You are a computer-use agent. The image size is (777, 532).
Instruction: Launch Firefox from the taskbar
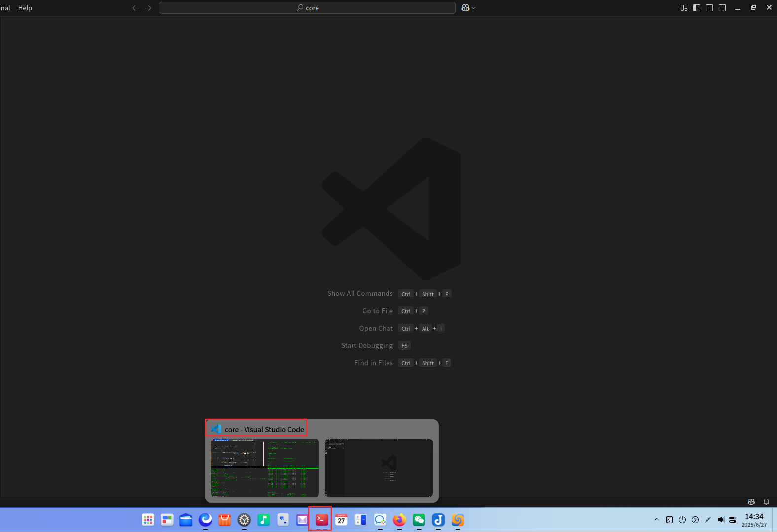click(399, 520)
